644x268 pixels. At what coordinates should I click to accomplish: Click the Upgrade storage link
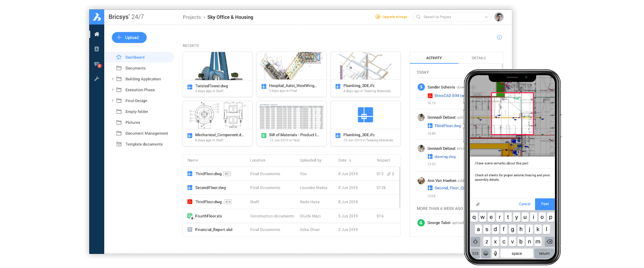point(391,17)
